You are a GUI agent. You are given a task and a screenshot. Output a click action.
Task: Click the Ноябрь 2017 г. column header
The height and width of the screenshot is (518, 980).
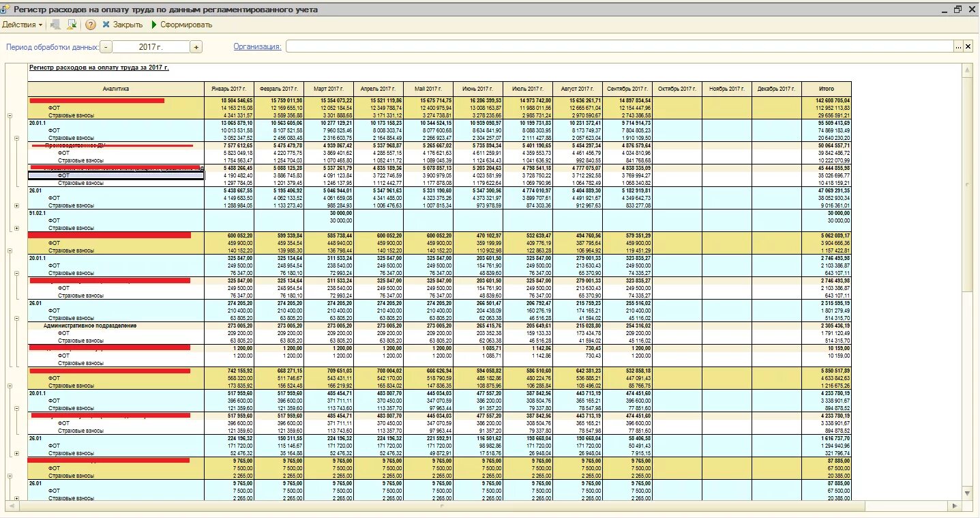coord(727,89)
